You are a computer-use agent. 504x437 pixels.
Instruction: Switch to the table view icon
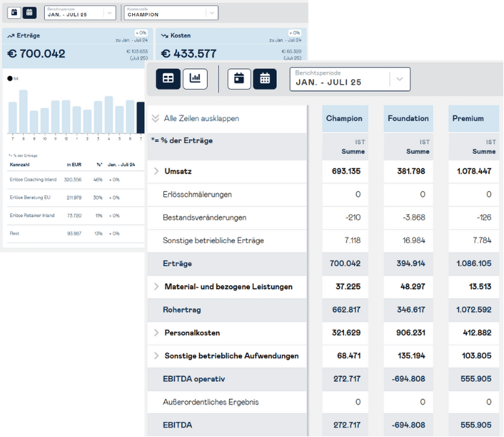(x=168, y=79)
